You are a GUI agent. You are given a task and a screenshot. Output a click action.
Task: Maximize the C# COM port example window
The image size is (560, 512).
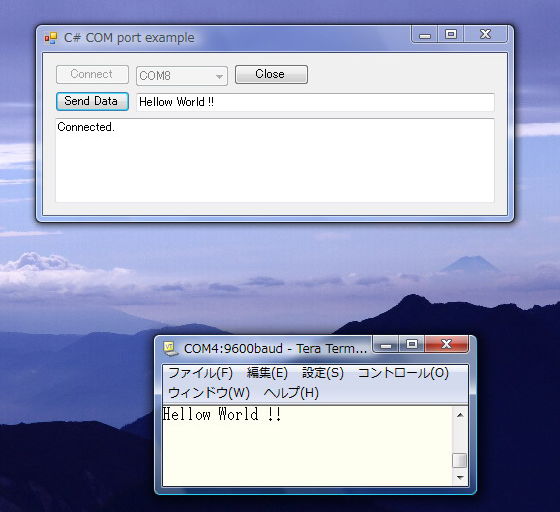coord(451,35)
